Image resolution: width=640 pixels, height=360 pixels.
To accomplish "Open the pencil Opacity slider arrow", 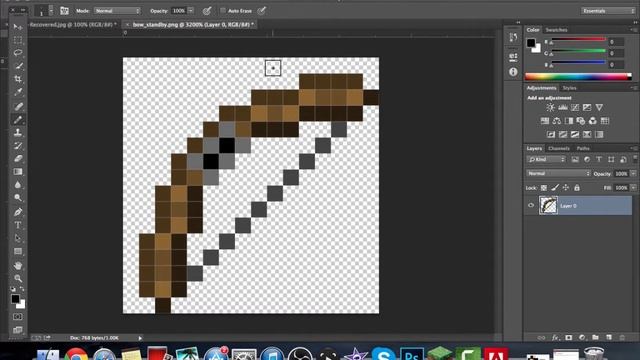I will point(191,11).
